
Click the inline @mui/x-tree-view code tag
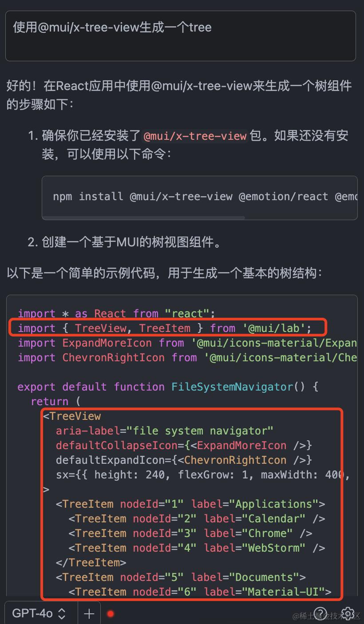[195, 136]
